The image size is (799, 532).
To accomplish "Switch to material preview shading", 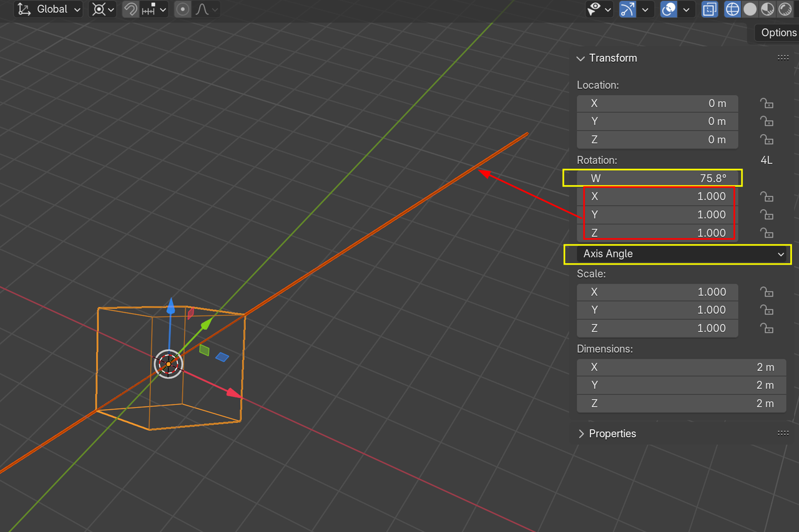I will pyautogui.click(x=767, y=9).
